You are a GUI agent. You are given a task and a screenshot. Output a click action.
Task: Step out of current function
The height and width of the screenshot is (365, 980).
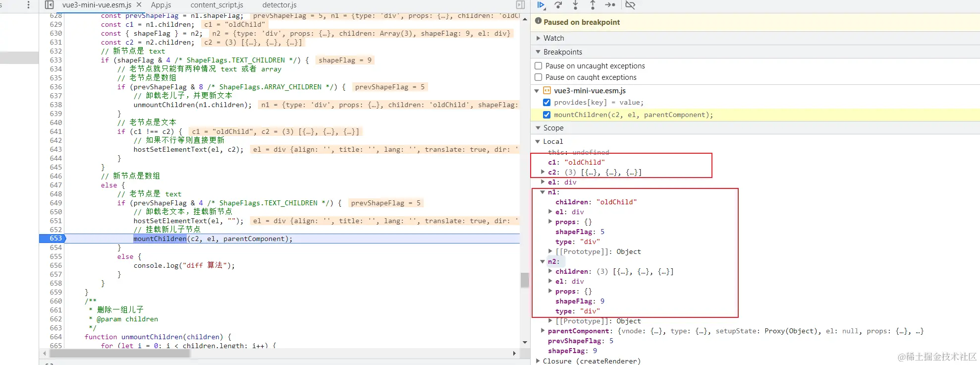[x=593, y=5]
